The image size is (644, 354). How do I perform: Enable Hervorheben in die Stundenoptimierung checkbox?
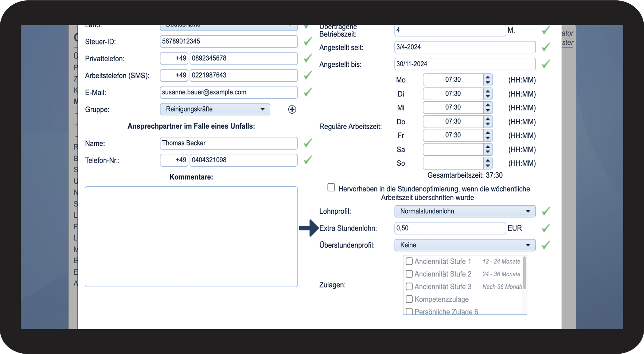[331, 187]
